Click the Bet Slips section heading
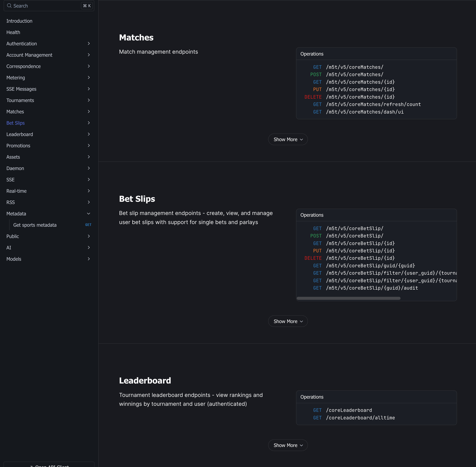Viewport: 476px width, 467px height. tap(137, 199)
